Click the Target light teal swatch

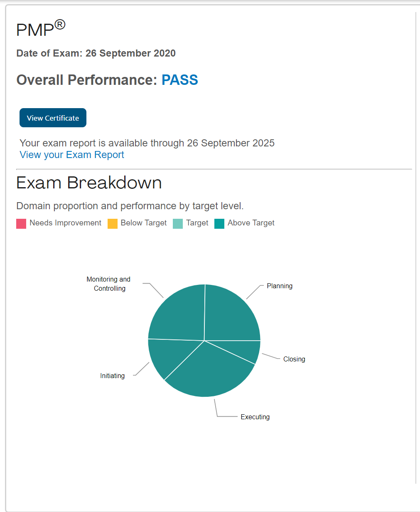coord(178,224)
